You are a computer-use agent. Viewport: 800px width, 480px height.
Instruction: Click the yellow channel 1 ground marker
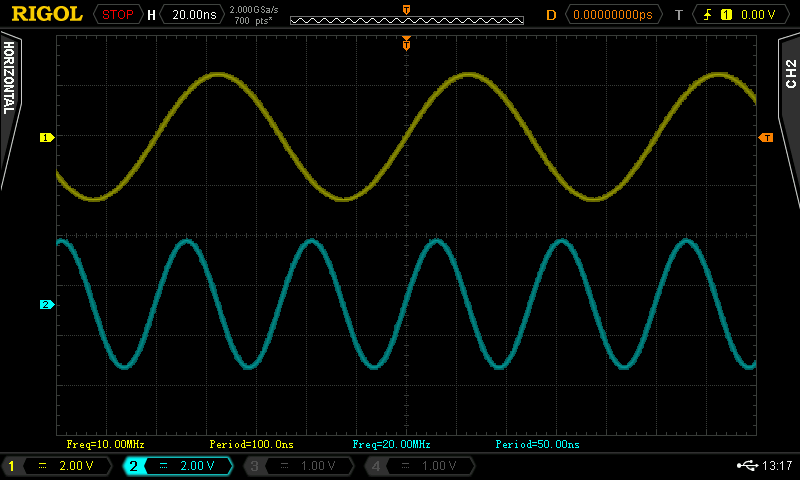(x=47, y=138)
